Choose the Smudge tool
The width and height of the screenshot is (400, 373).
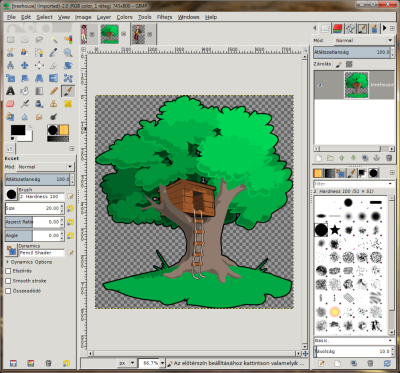39,117
